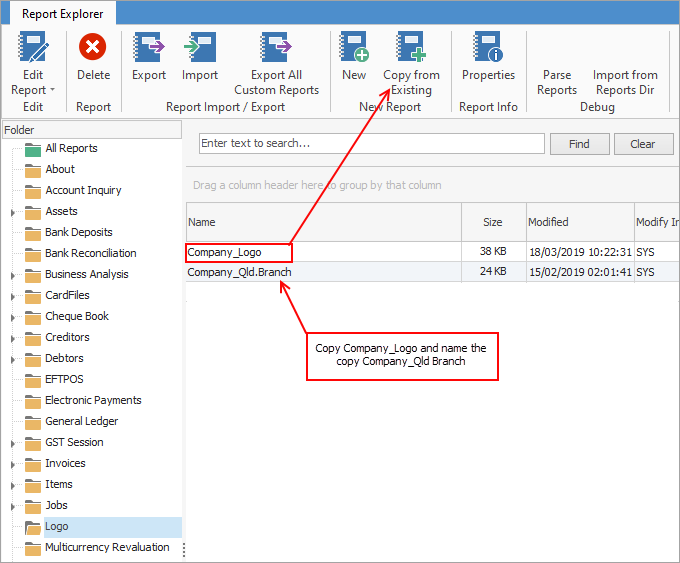The height and width of the screenshot is (563, 680).
Task: Select the General Ledger folder
Action: click(x=81, y=421)
